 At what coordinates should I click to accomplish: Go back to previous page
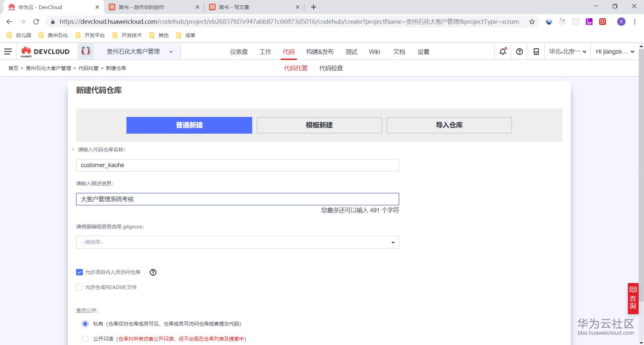9,22
